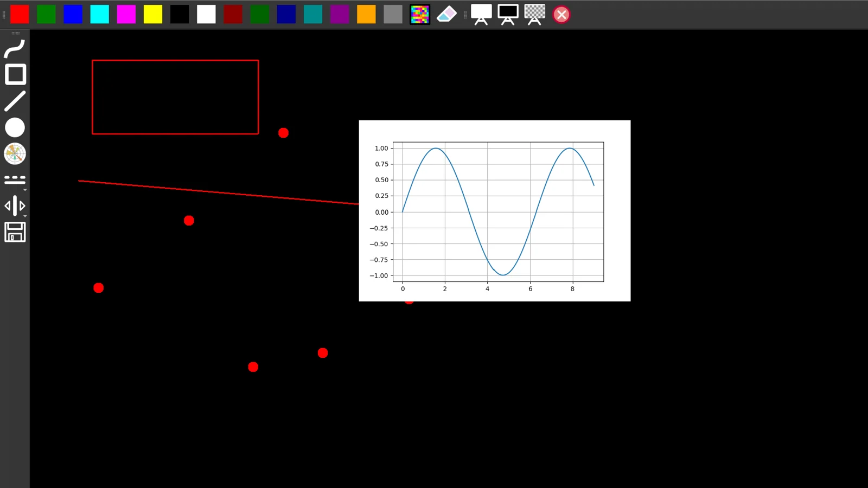Click the embedded sine wave chart
This screenshot has height=488, width=868.
point(495,211)
